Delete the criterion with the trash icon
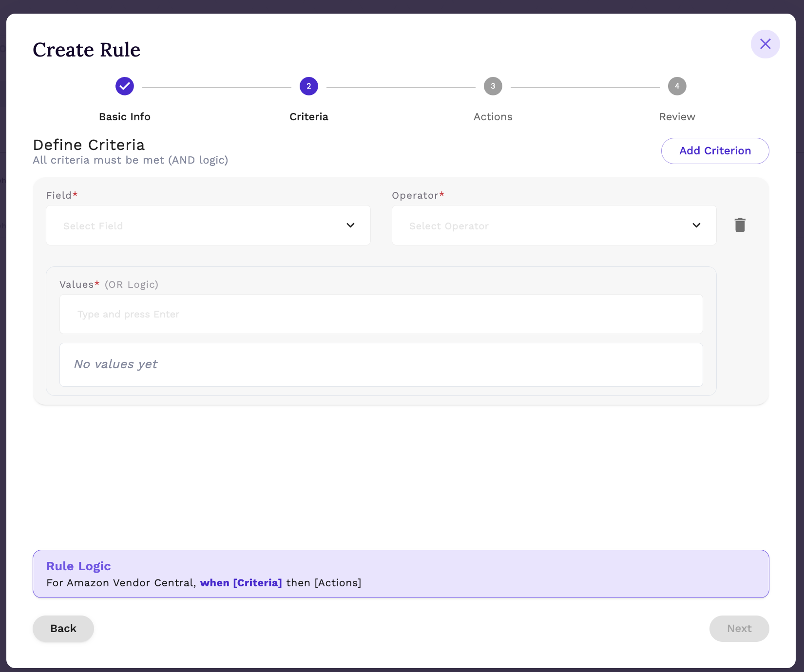The height and width of the screenshot is (672, 804). 740,225
